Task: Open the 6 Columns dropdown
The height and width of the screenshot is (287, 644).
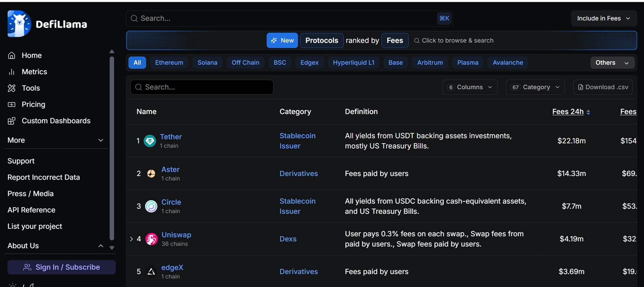Action: 470,87
